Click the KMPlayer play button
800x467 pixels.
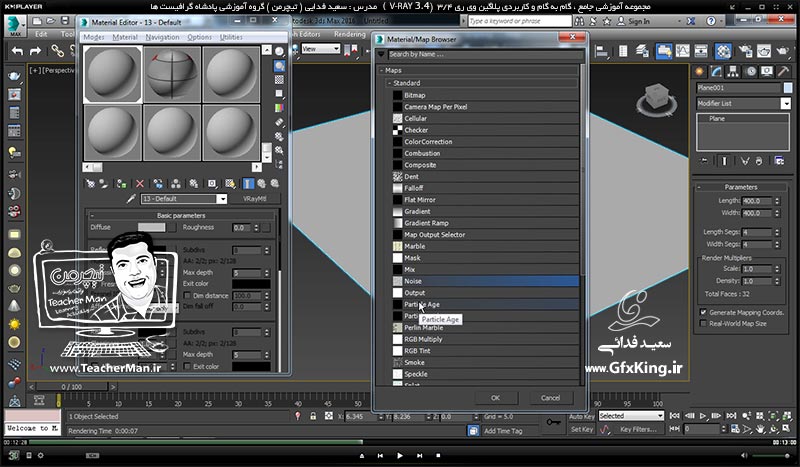(x=399, y=455)
